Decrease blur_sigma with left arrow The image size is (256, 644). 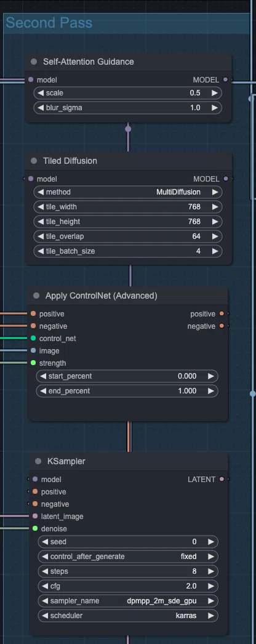(x=41, y=108)
